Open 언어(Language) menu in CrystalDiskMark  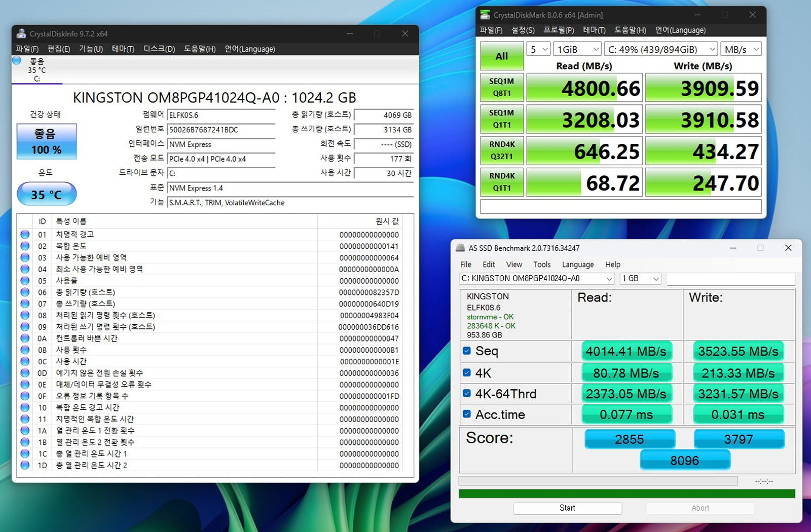pyautogui.click(x=680, y=30)
